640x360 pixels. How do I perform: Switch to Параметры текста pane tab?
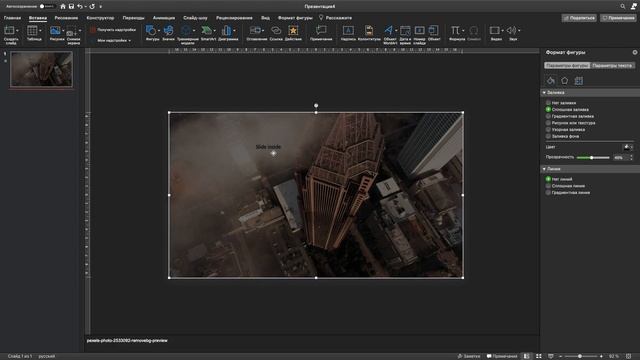coord(612,65)
